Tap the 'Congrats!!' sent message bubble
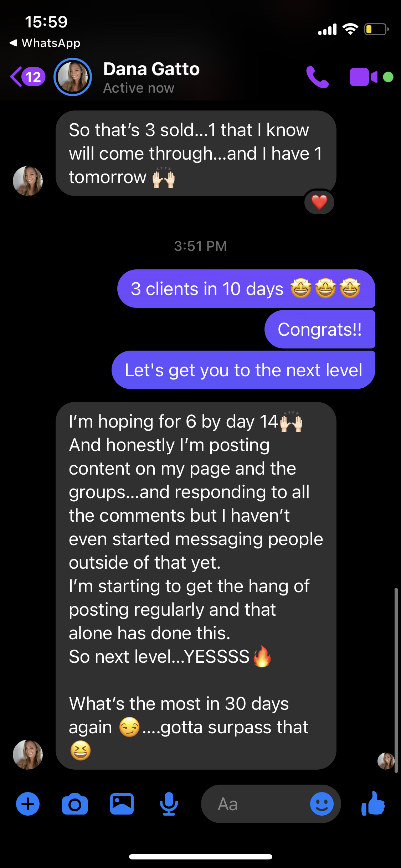The width and height of the screenshot is (401, 868). click(x=320, y=329)
